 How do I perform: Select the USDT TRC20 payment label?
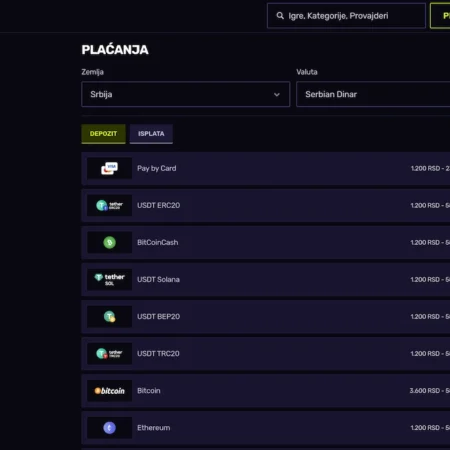pyautogui.click(x=158, y=353)
